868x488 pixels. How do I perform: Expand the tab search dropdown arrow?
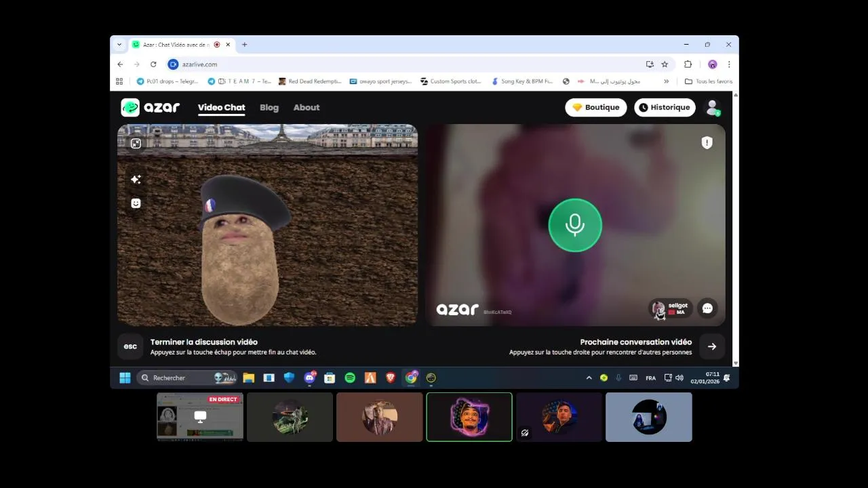click(119, 45)
